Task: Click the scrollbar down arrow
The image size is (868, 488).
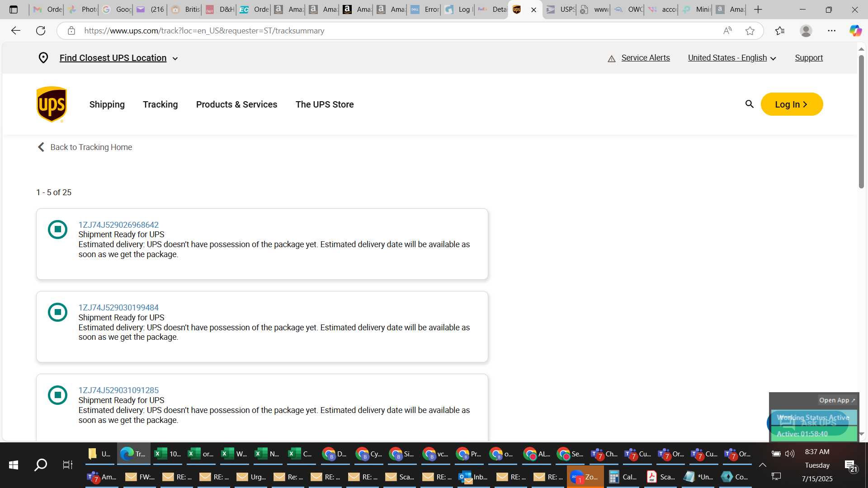Action: pyautogui.click(x=861, y=434)
